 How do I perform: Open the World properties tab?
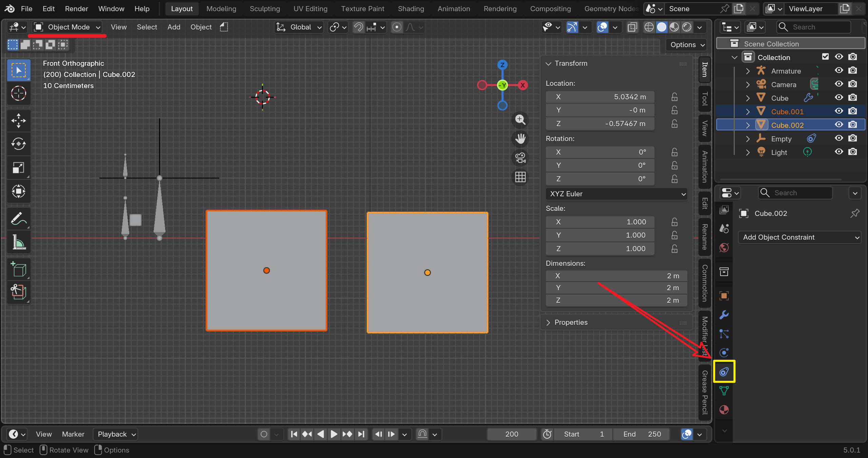724,247
